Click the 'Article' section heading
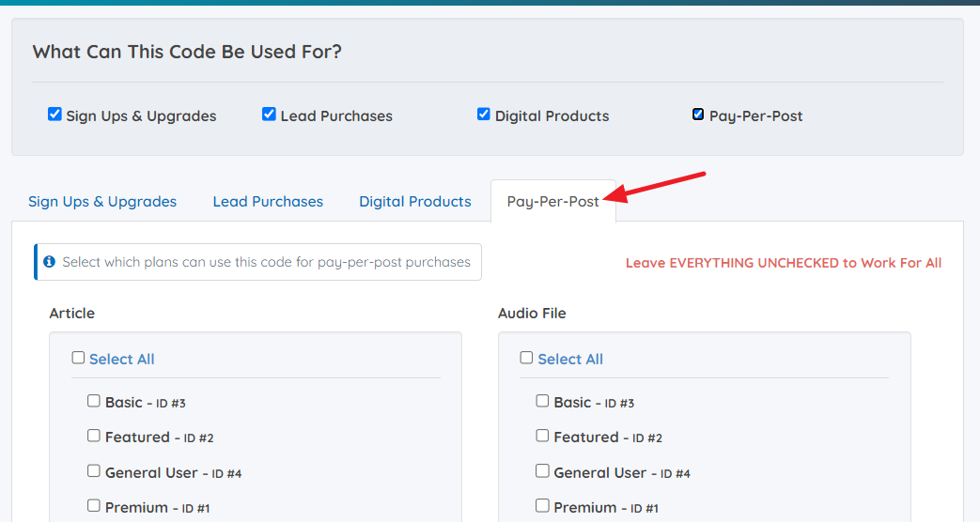 [x=71, y=313]
